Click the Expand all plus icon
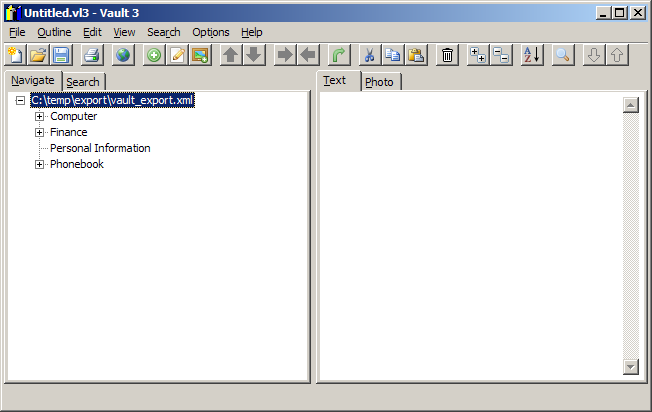652x412 pixels. coord(478,55)
